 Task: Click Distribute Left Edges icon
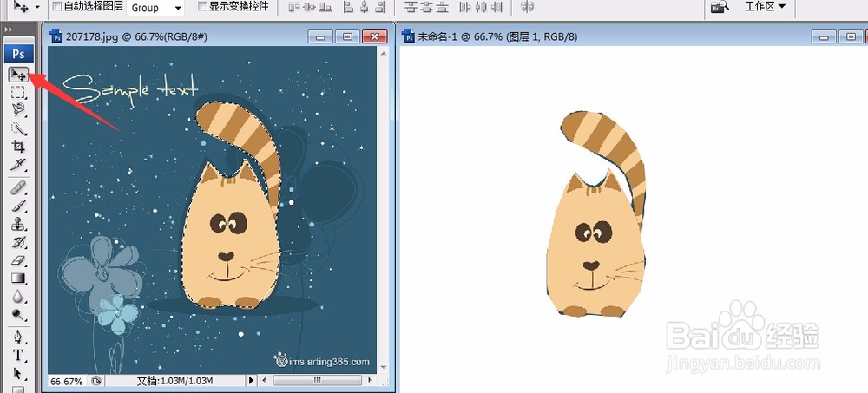[465, 7]
